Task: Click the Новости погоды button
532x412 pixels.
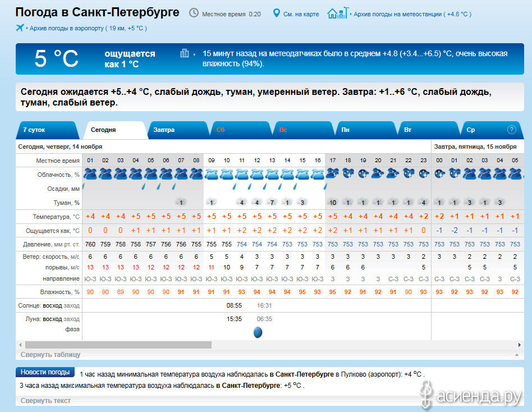Action: pos(45,372)
